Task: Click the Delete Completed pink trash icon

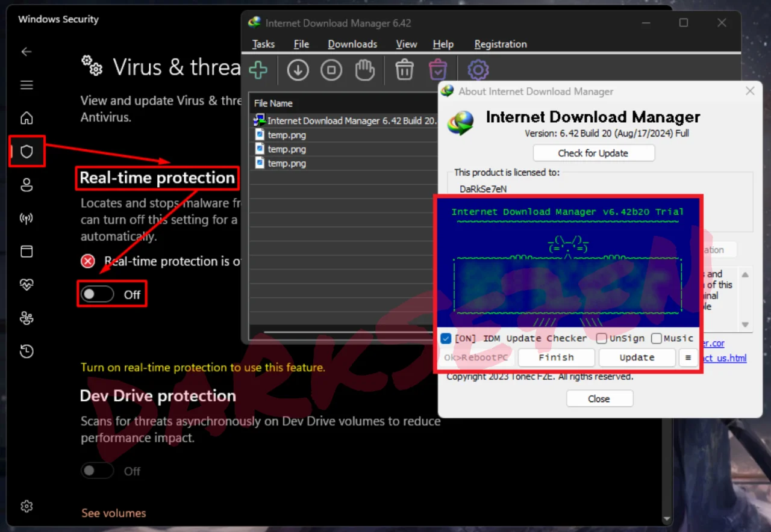Action: click(438, 70)
